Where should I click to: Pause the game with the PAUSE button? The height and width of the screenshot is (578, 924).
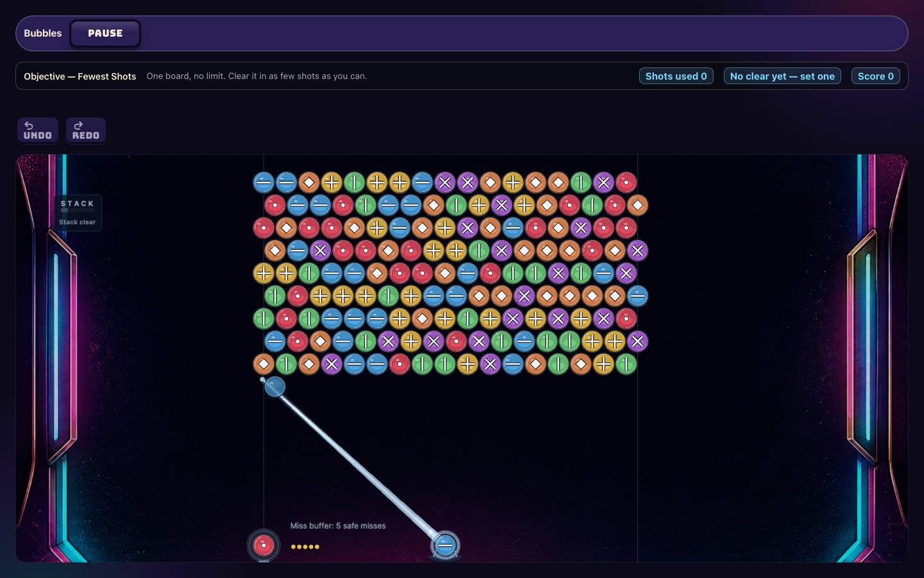pos(105,33)
